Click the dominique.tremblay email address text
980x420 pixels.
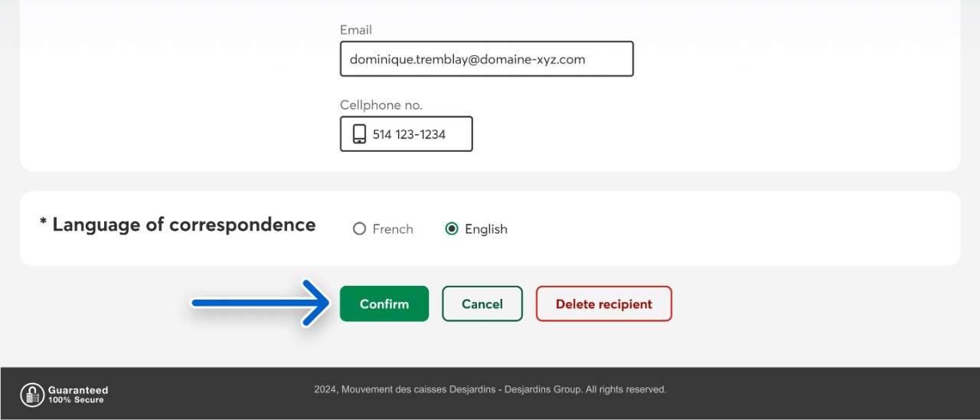pyautogui.click(x=467, y=59)
